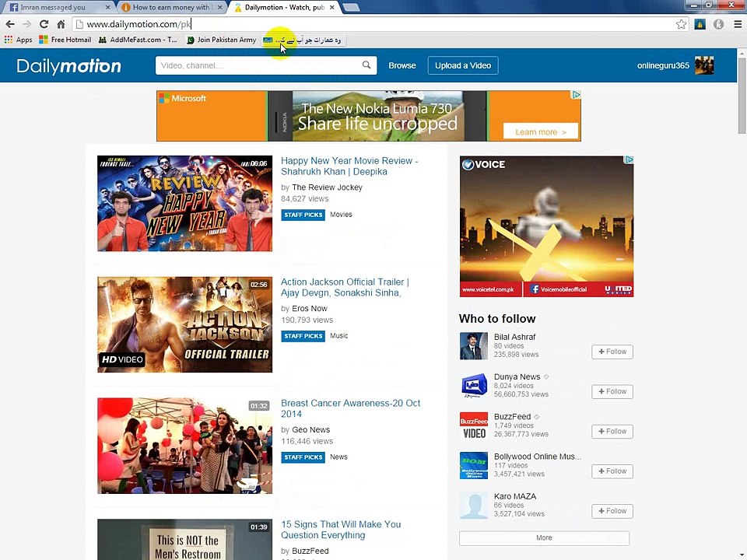
Task: Click News category tag
Action: tap(338, 457)
